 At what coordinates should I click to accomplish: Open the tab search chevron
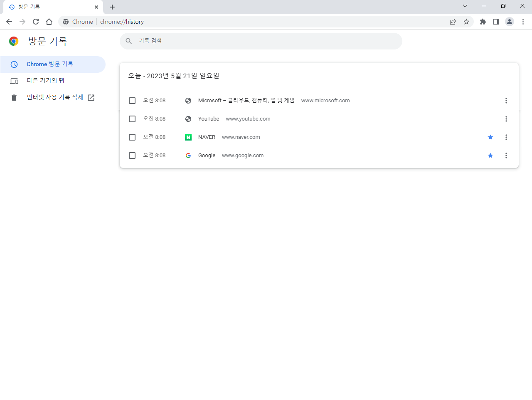point(465,6)
